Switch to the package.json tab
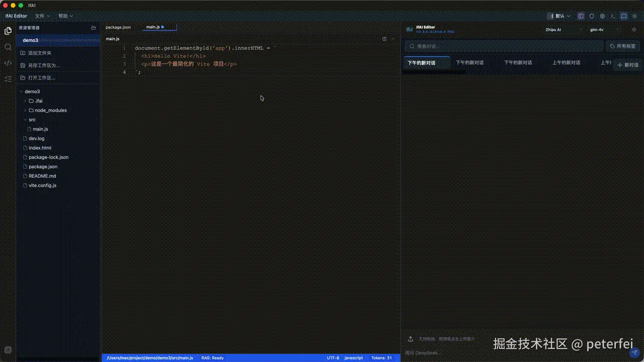The image size is (644, 362). pyautogui.click(x=118, y=27)
